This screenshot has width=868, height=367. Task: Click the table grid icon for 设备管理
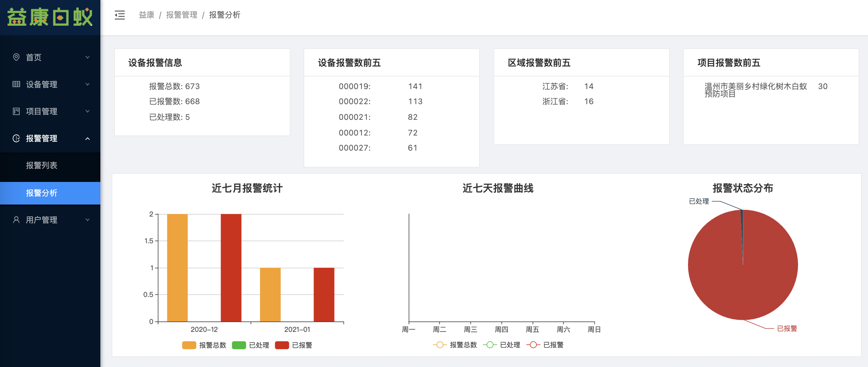click(16, 84)
